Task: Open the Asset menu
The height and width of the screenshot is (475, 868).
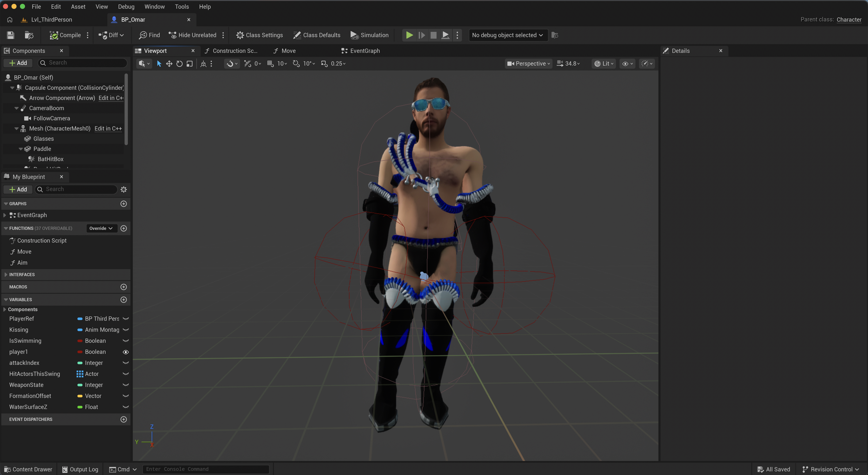Action: click(x=78, y=6)
